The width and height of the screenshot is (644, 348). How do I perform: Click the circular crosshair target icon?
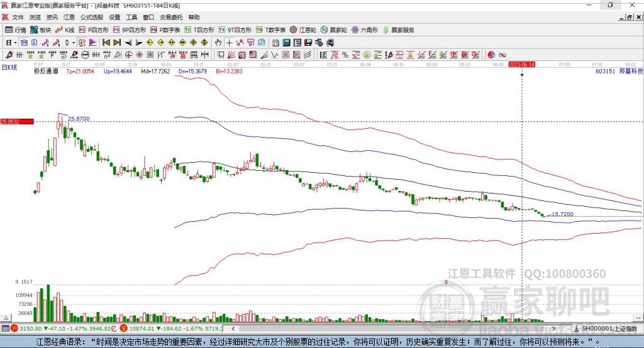click(128, 55)
